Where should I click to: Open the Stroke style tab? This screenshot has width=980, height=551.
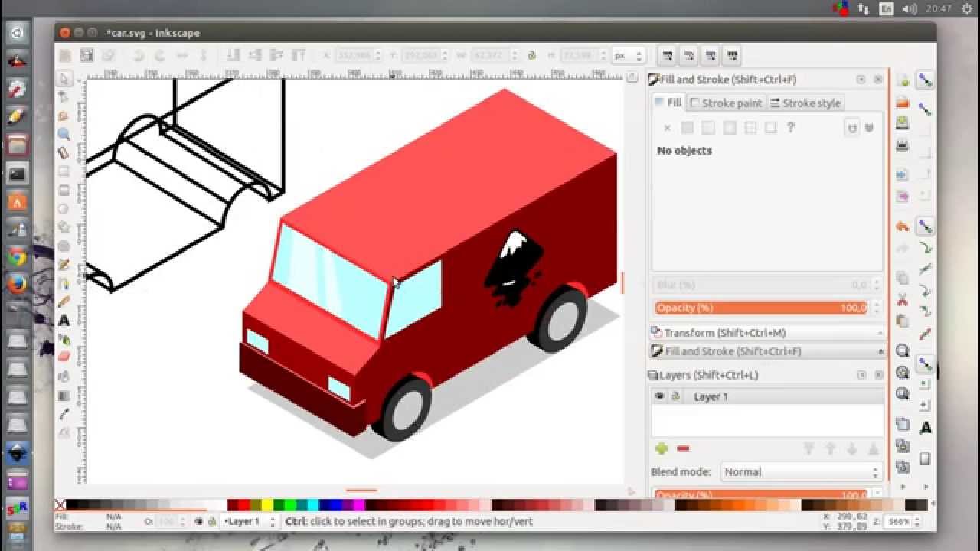pyautogui.click(x=805, y=103)
